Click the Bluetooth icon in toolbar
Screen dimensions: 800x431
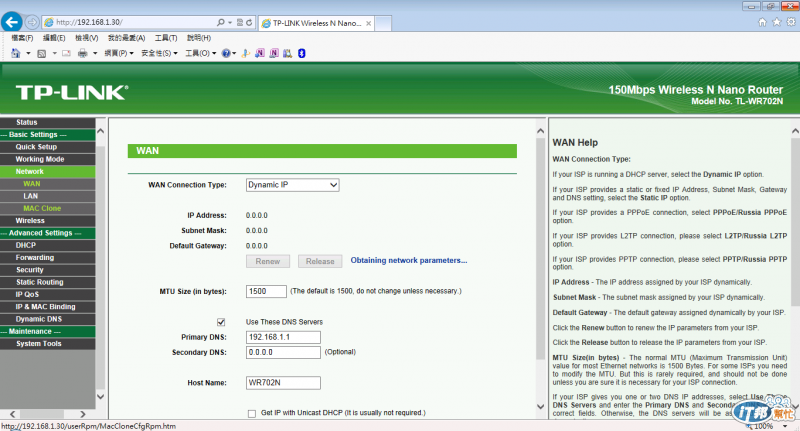pyautogui.click(x=302, y=53)
